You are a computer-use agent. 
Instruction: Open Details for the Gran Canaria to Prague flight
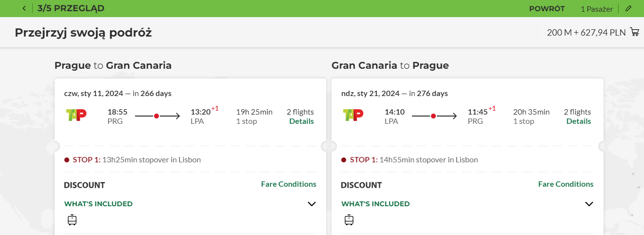click(579, 121)
